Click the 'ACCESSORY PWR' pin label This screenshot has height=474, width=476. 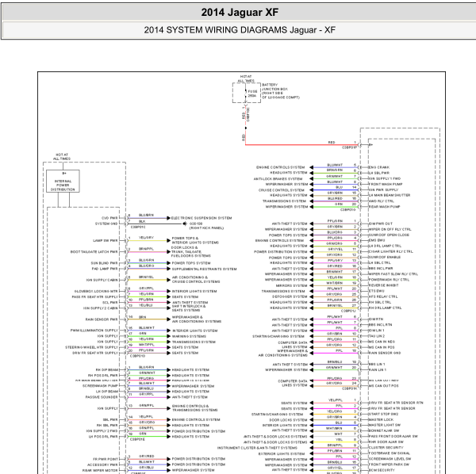pos(102,464)
